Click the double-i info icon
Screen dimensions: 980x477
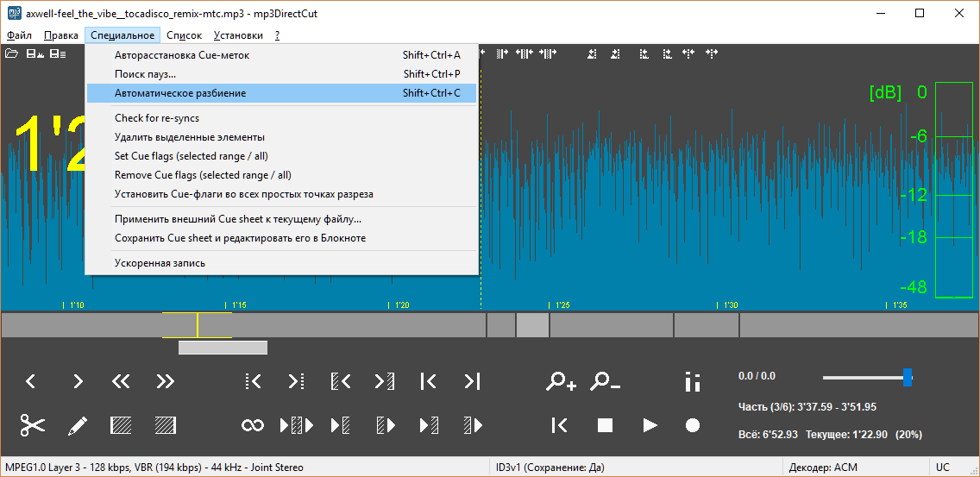pos(692,381)
